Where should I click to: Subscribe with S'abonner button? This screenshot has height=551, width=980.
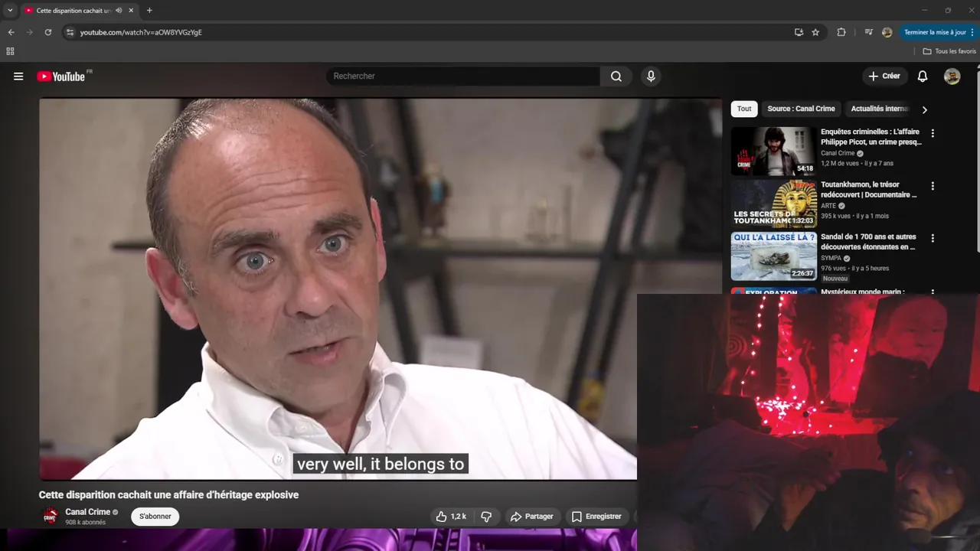tap(155, 517)
